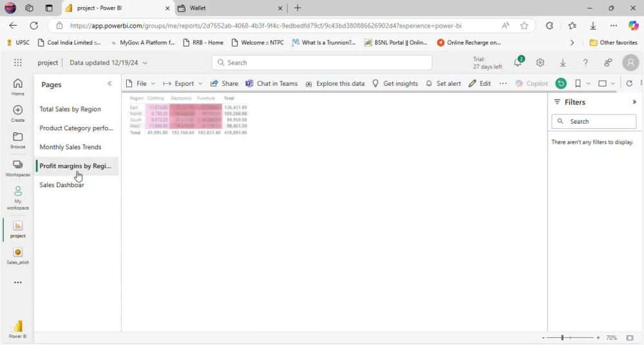The height and width of the screenshot is (345, 644).
Task: Collapse the Pages pane
Action: [x=109, y=83]
